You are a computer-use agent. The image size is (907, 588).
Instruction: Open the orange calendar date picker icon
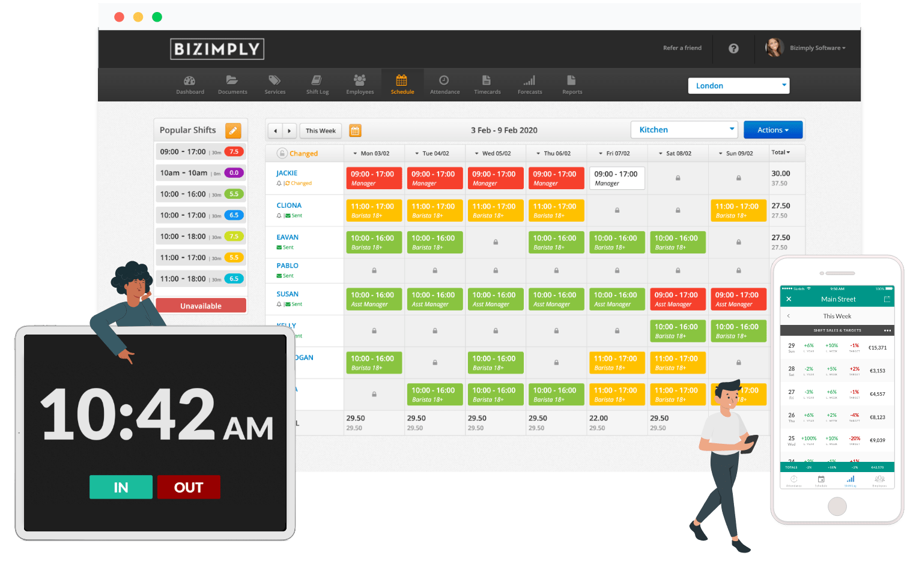coord(355,130)
